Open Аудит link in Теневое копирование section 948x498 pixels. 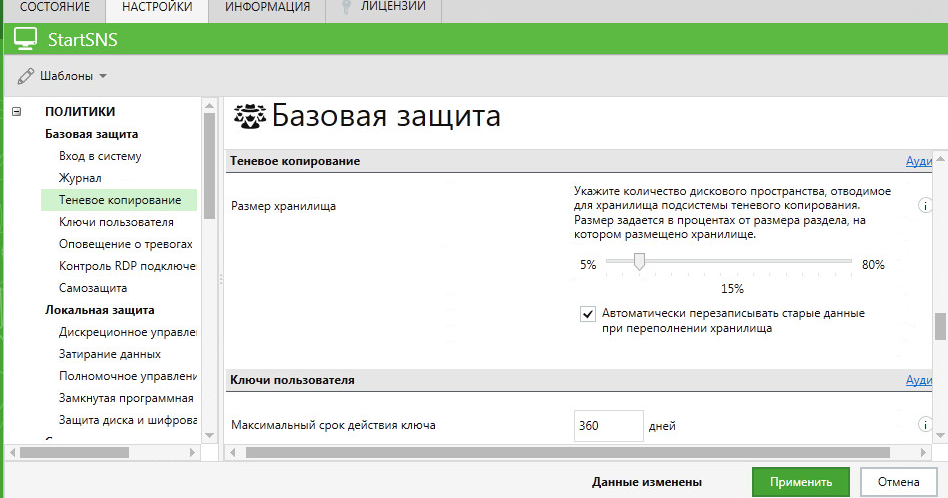[x=919, y=161]
